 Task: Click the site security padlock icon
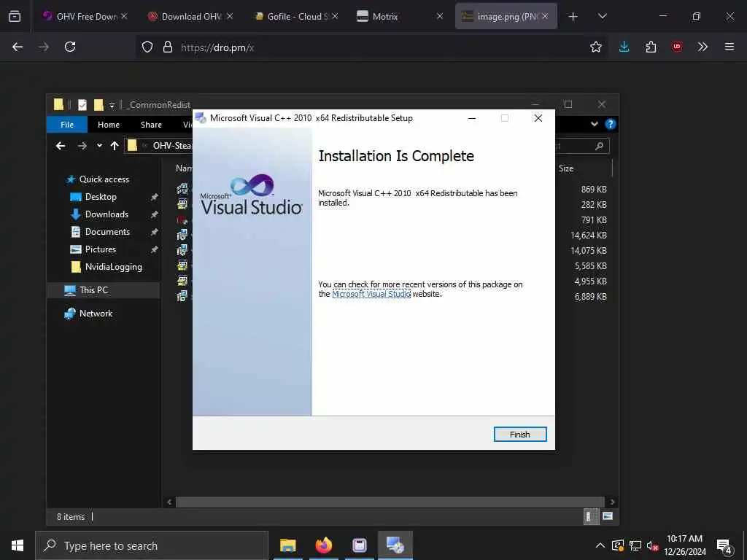coord(167,47)
